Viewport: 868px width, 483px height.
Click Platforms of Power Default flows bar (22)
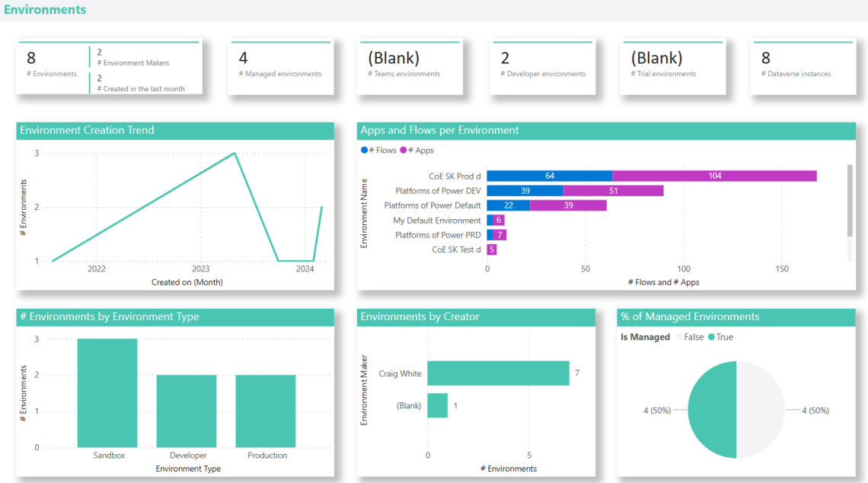508,205
